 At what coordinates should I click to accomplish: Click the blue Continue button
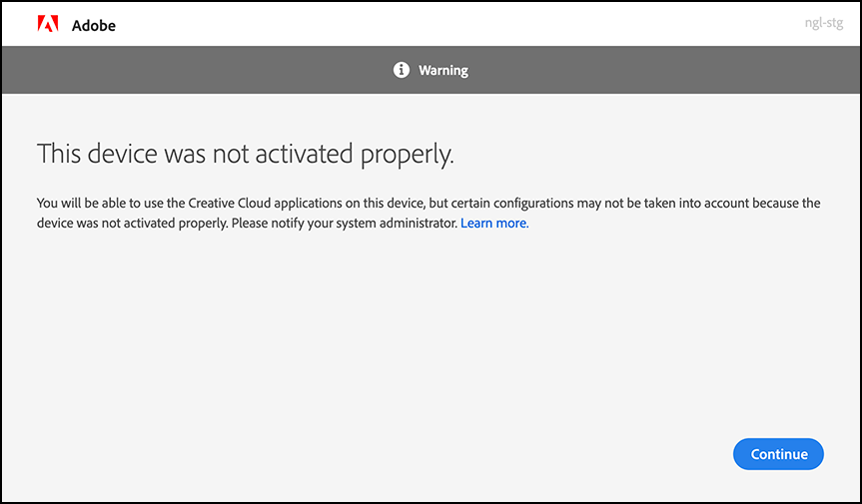[778, 454]
